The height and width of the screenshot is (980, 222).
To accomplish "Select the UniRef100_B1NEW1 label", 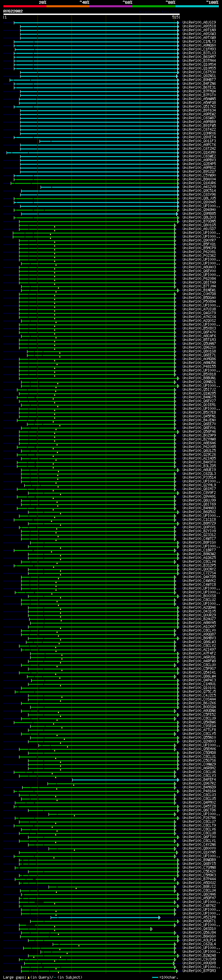I will point(199,290).
